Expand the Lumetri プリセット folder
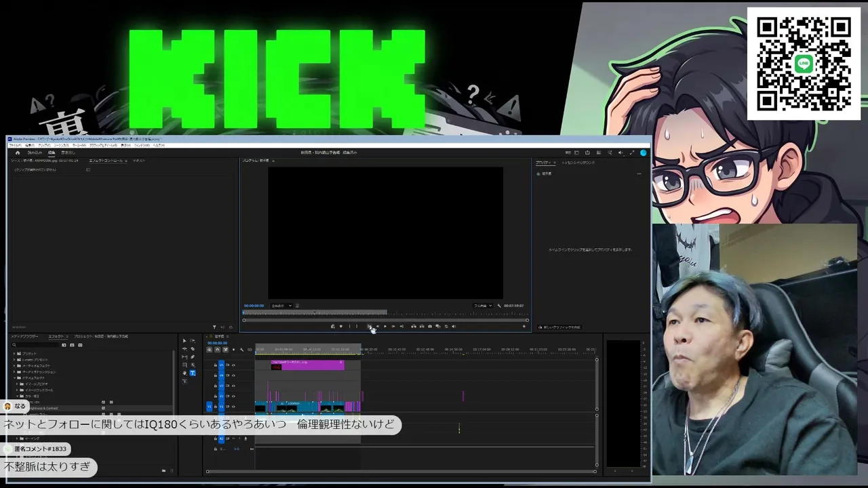 [14, 360]
